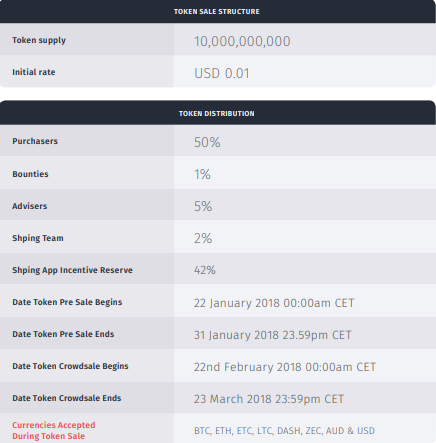Click the 23 March 2018 crowdsale end date
436x443 pixels.
click(269, 399)
